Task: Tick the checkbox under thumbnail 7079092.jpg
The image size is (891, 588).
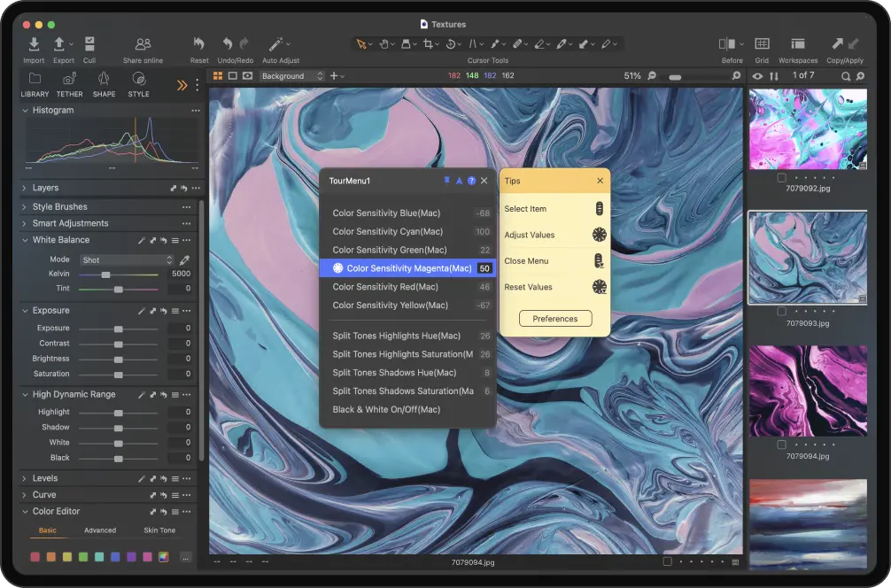Action: coord(781,178)
